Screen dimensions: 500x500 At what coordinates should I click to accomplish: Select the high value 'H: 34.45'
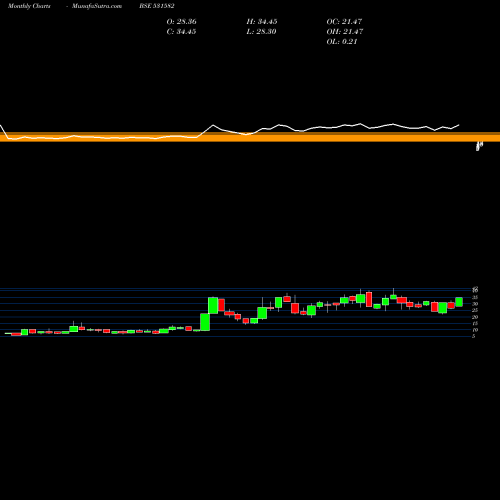point(262,22)
